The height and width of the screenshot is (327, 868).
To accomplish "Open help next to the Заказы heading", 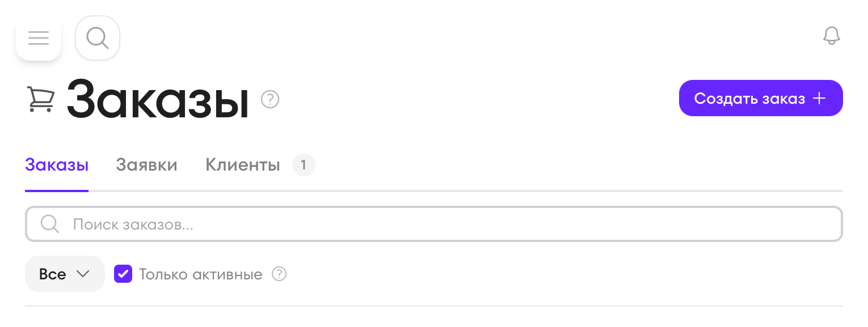I will pyautogui.click(x=270, y=100).
